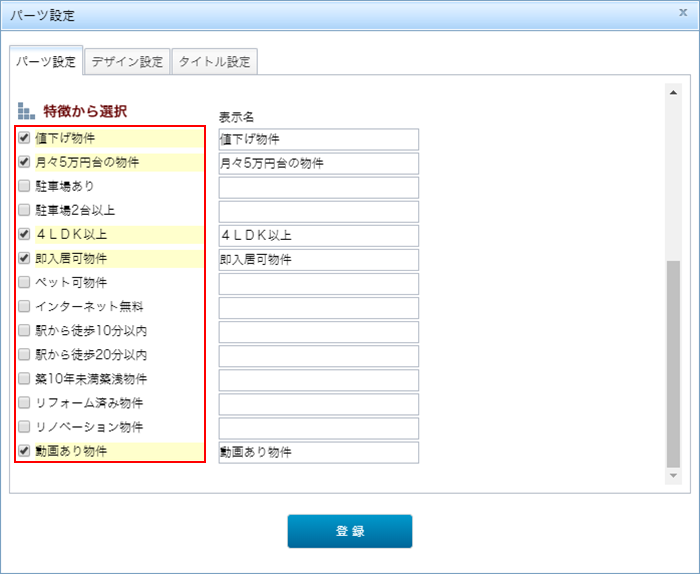Close the パーツ設定 dialog with X
The width and height of the screenshot is (700, 574).
point(682,14)
